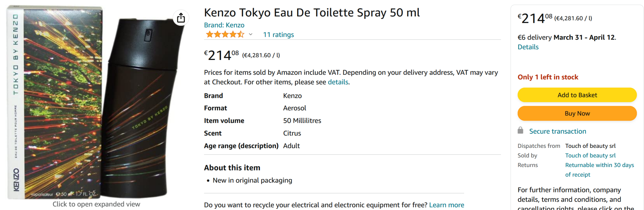The width and height of the screenshot is (644, 210).
Task: Click the €214.08 price in the buy box
Action: (535, 18)
